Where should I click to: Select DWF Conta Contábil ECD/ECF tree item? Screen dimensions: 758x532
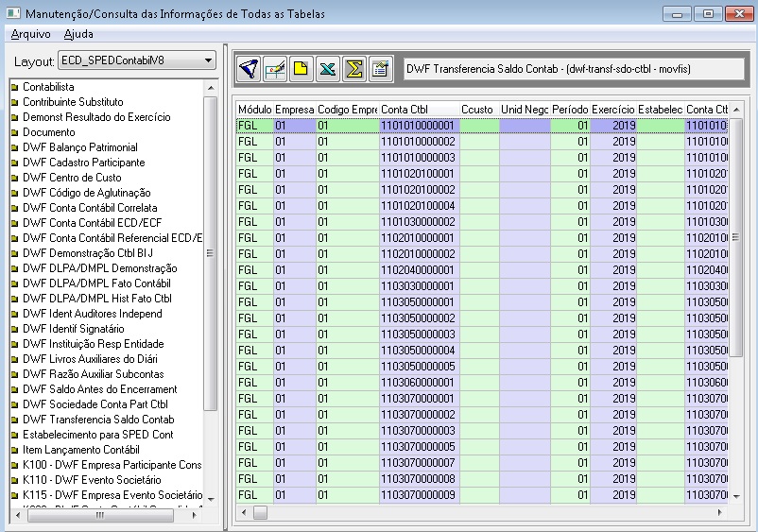click(x=93, y=223)
